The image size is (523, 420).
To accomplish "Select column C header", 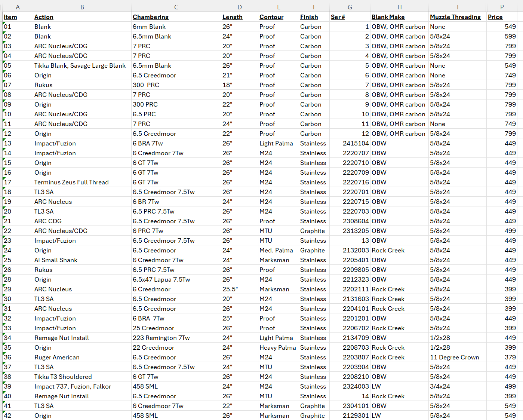I will click(x=176, y=7).
